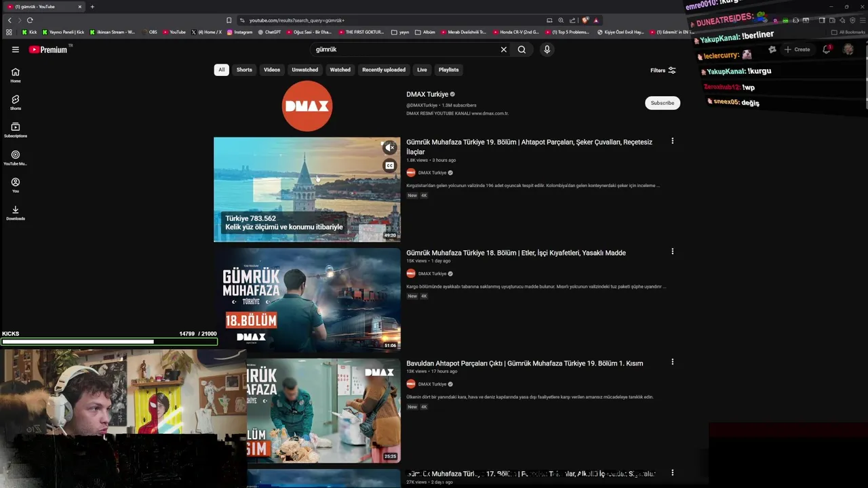Open the OBS bookmark

(149, 32)
